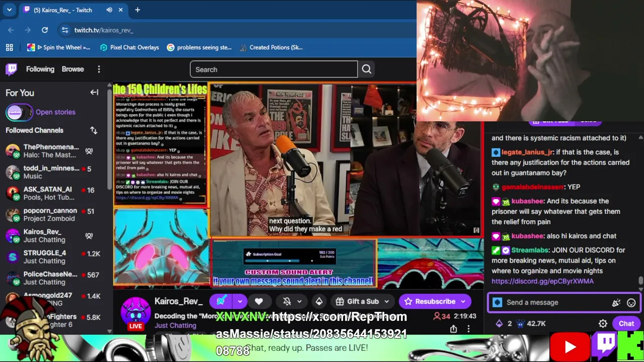644x362 pixels.
Task: Expand the Resubscribe options arrow
Action: [x=463, y=302]
